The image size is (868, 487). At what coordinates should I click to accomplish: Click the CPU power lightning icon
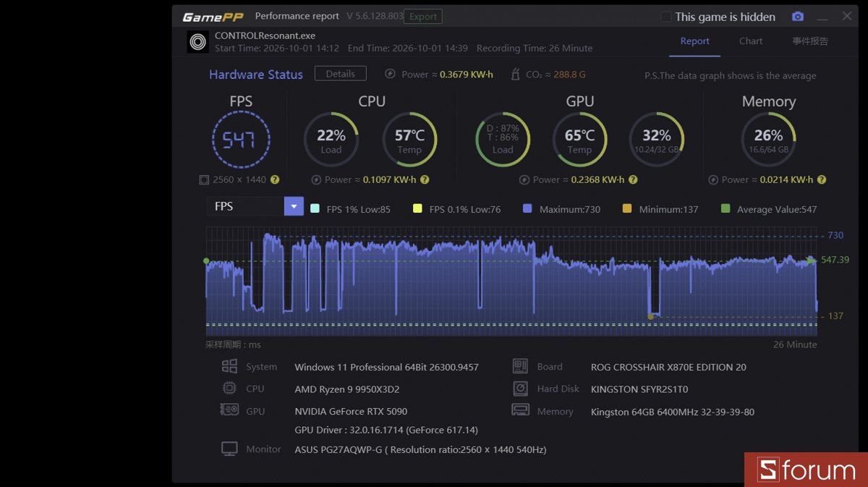[316, 179]
